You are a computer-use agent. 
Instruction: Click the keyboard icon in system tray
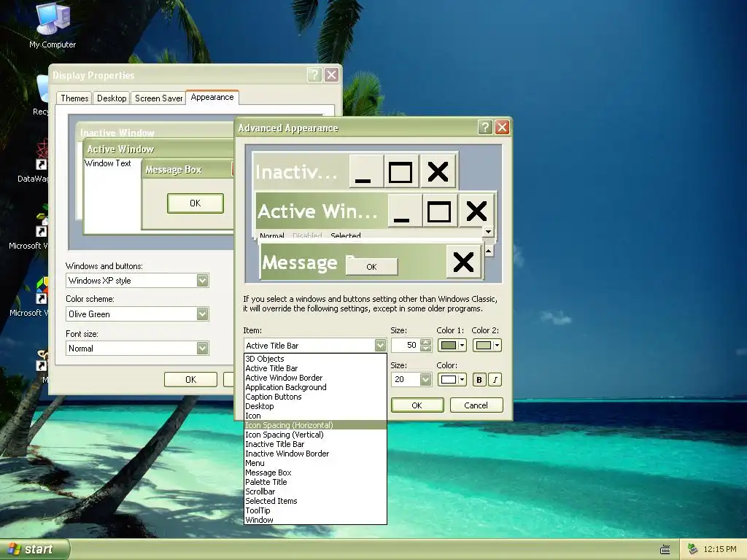pyautogui.click(x=665, y=550)
